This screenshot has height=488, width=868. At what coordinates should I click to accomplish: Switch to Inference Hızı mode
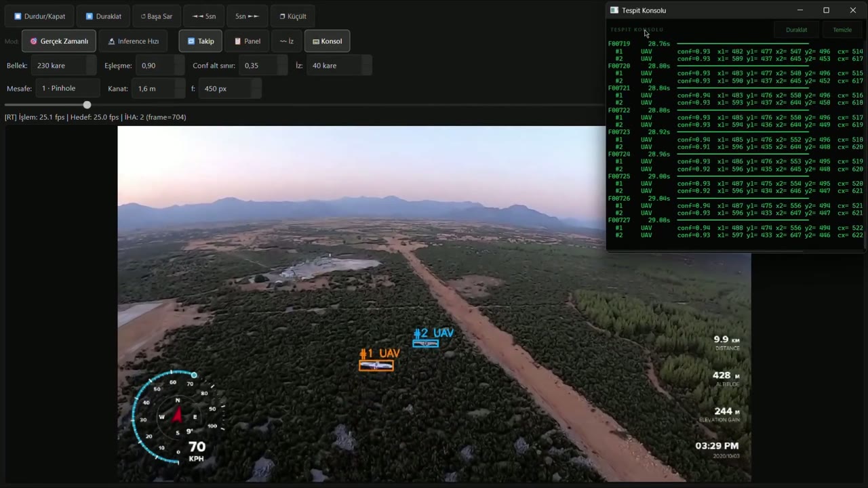(134, 41)
